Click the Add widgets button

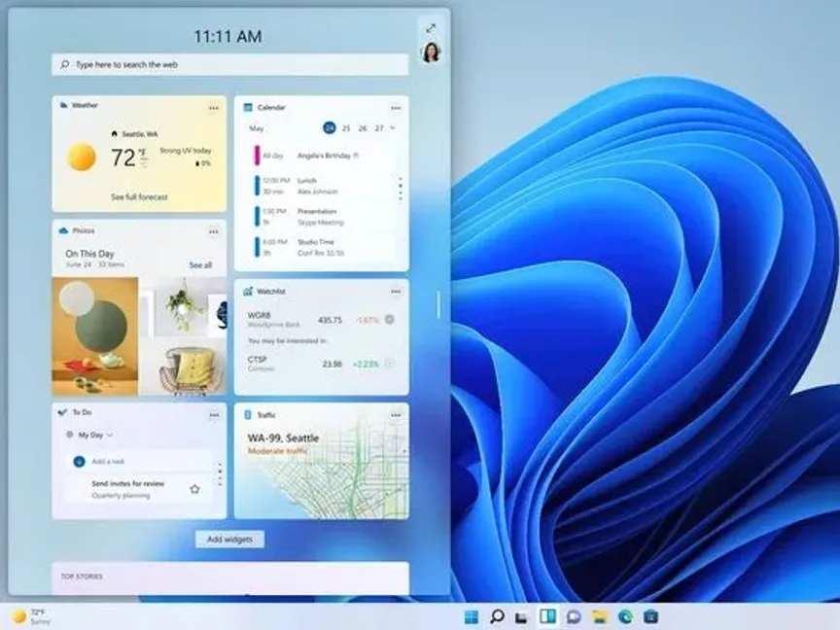(x=229, y=540)
